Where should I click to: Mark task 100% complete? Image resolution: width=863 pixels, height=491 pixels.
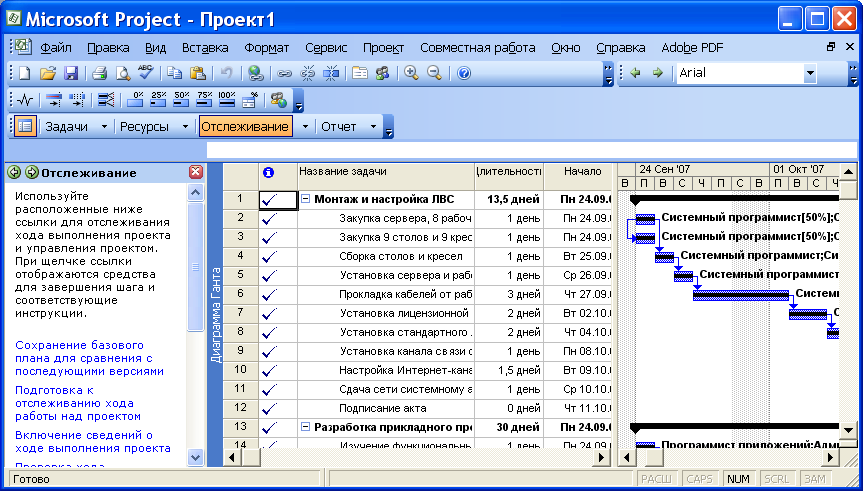(x=227, y=100)
